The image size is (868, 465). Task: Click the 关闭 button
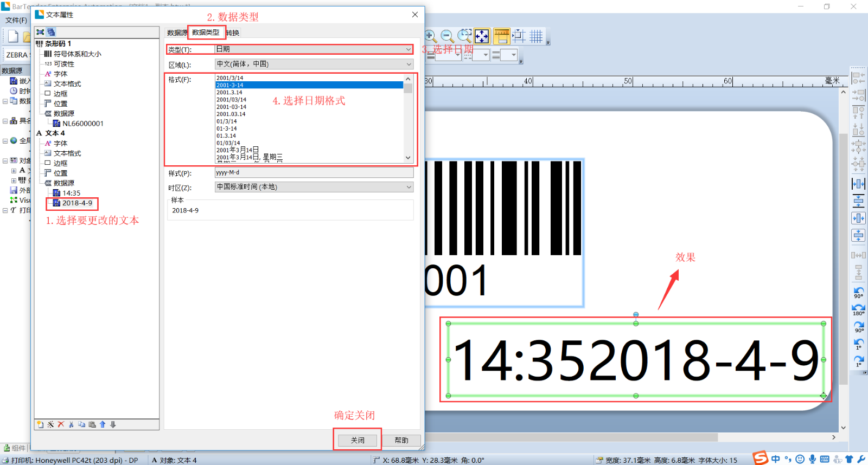(358, 440)
